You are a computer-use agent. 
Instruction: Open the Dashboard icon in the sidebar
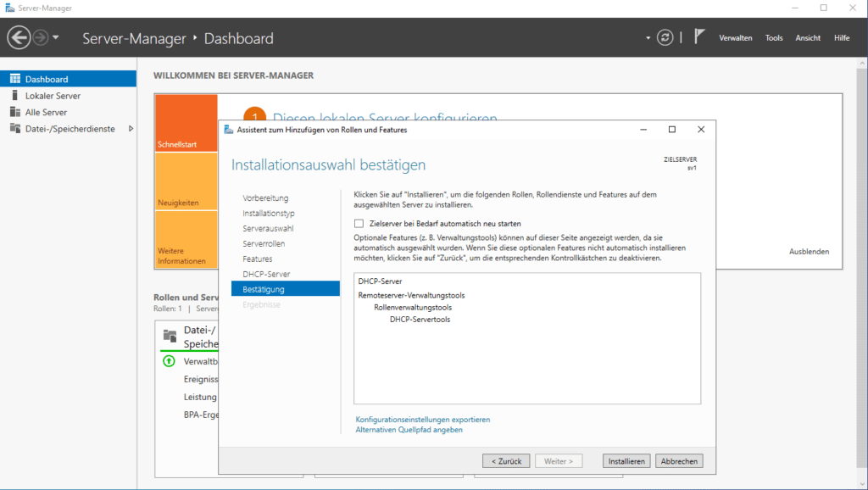15,79
